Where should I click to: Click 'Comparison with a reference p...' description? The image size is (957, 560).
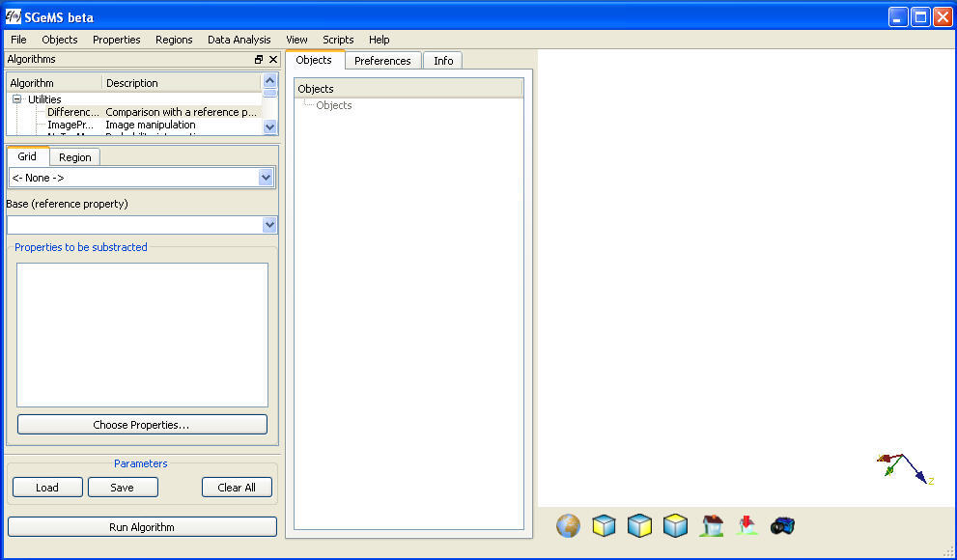coord(182,112)
